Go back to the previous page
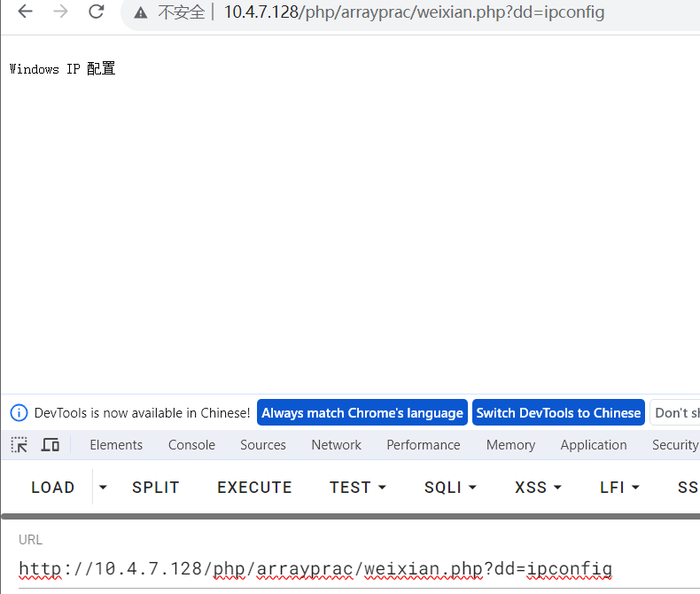This screenshot has height=594, width=700. click(x=25, y=12)
